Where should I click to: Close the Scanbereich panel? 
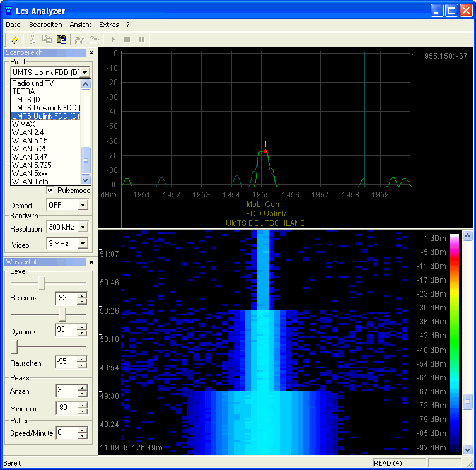coord(91,53)
